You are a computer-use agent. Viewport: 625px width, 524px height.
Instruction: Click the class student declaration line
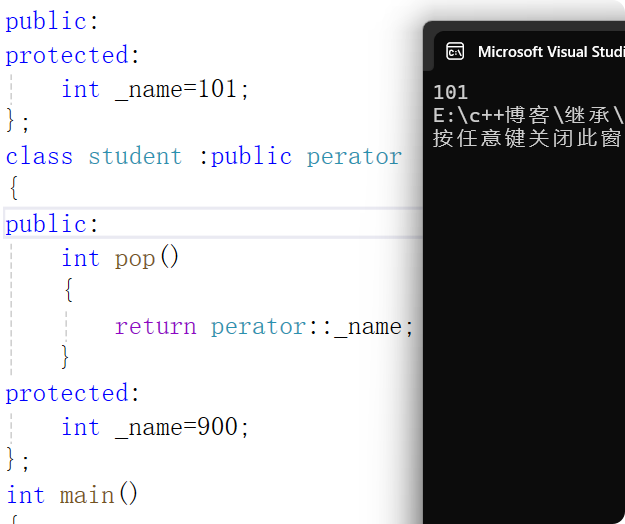204,156
